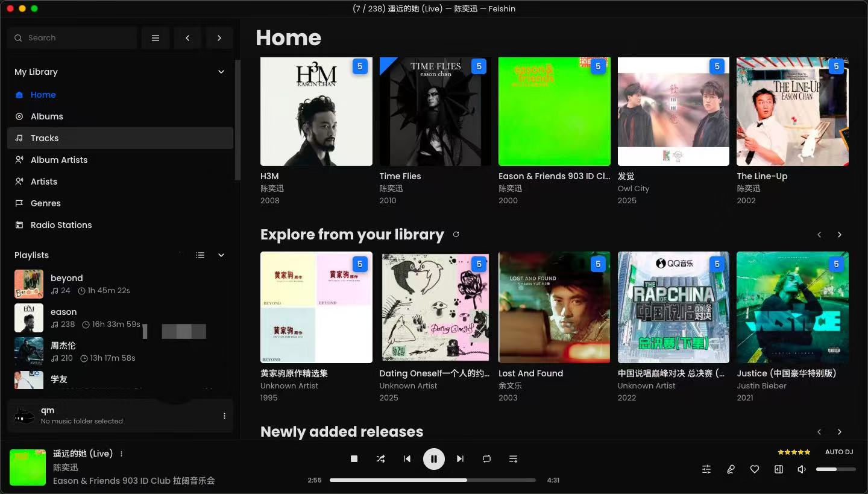Open the Lost And Found album cover
This screenshot has height=494, width=868.
[555, 307]
